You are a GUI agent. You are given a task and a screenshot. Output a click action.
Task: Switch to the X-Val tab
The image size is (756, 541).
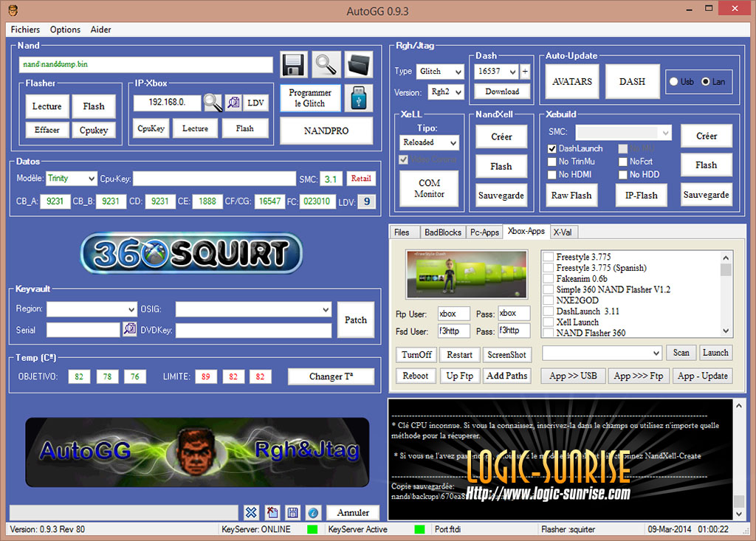(x=563, y=232)
